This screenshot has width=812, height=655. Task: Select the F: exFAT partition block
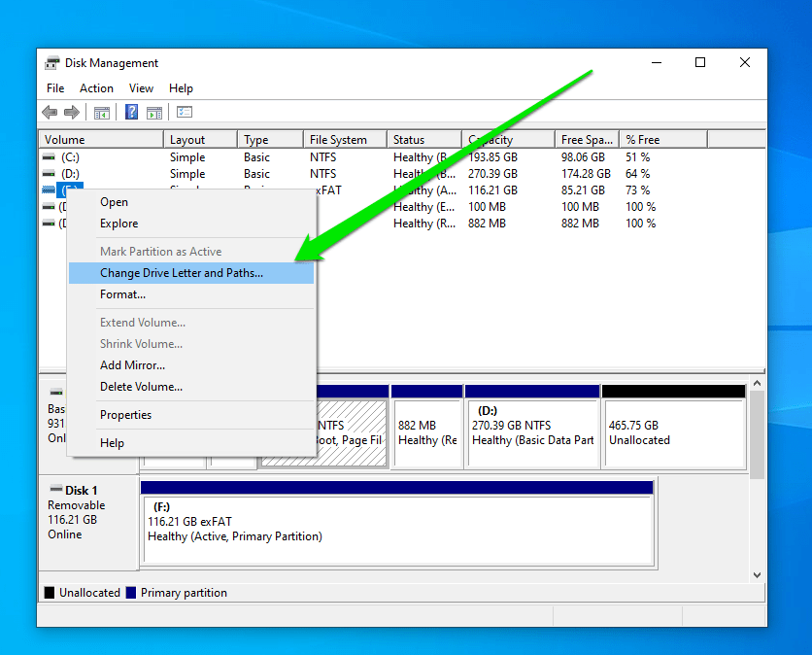(398, 528)
